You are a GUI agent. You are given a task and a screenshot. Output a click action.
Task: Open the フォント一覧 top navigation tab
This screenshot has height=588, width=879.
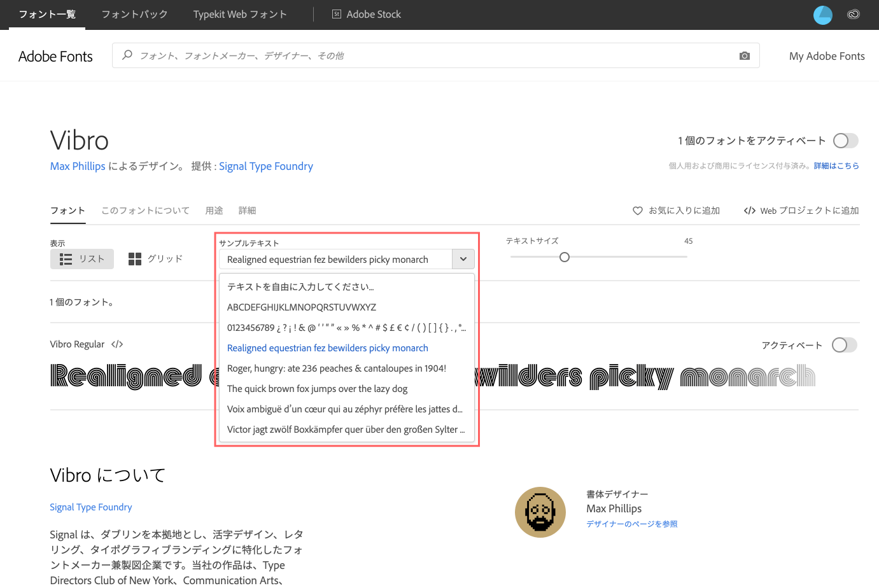pyautogui.click(x=47, y=14)
